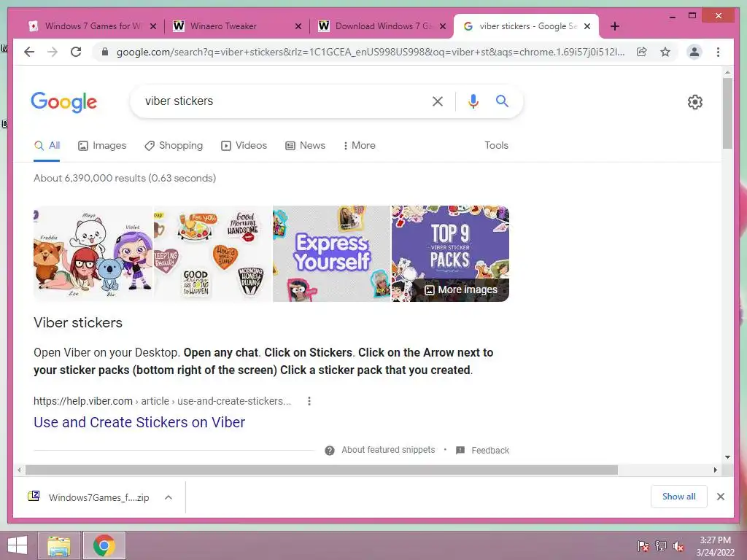Switch to Videos results
The image size is (747, 560).
(x=244, y=146)
